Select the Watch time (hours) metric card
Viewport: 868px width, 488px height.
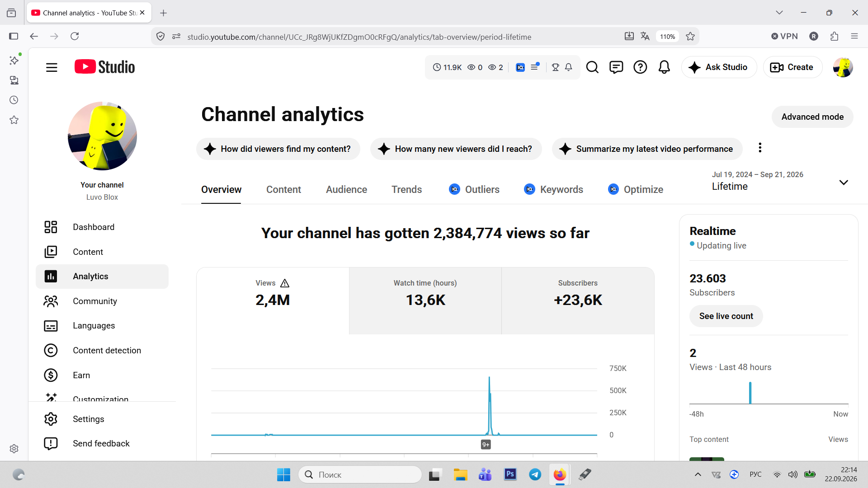coord(425,301)
